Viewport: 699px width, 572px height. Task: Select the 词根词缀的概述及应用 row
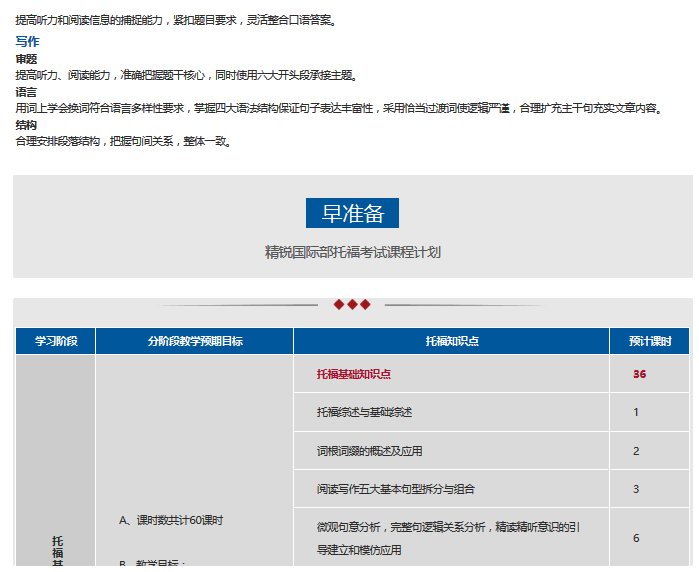click(x=452, y=451)
